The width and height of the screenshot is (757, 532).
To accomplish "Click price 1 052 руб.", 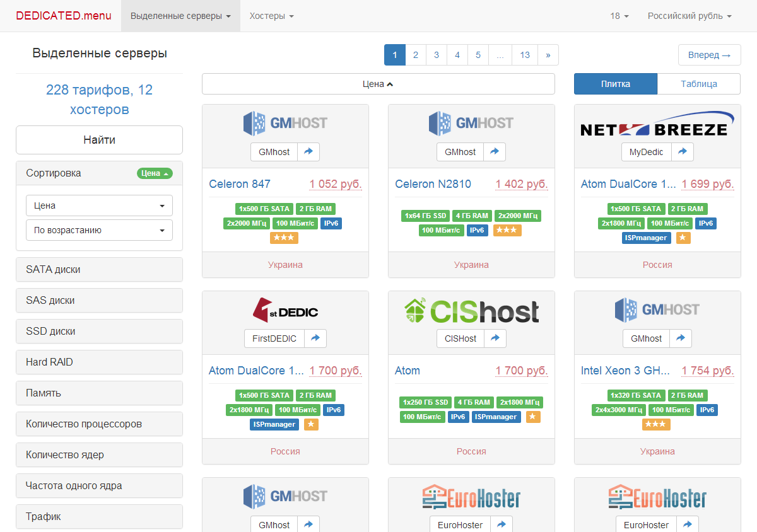I will (x=336, y=184).
